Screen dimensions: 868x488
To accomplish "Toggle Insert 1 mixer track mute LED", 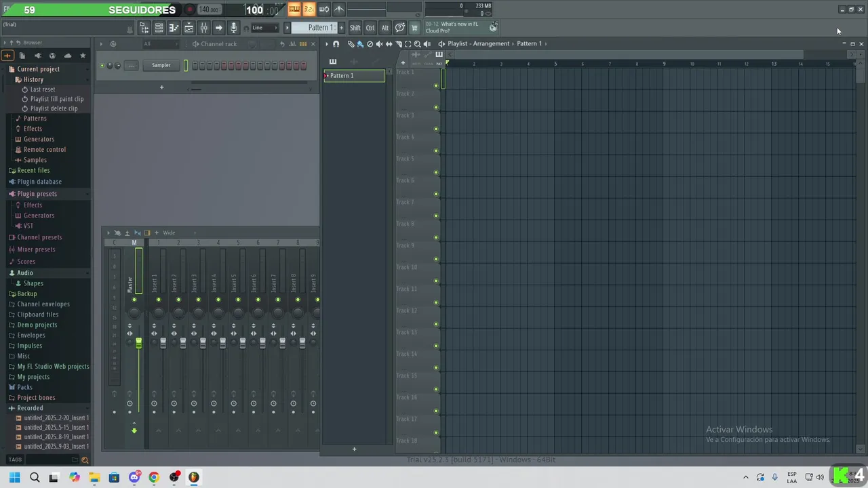I will [159, 300].
